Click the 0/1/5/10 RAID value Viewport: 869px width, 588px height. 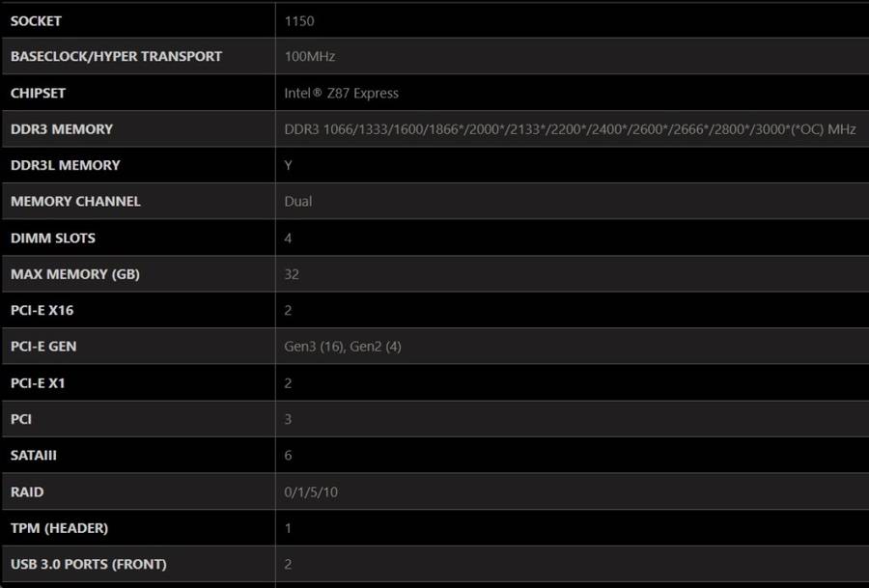click(311, 491)
